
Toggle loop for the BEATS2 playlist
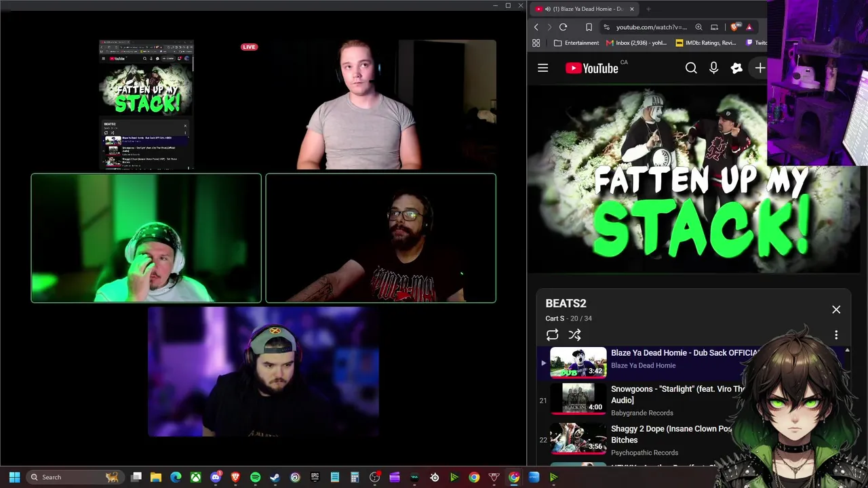click(552, 335)
